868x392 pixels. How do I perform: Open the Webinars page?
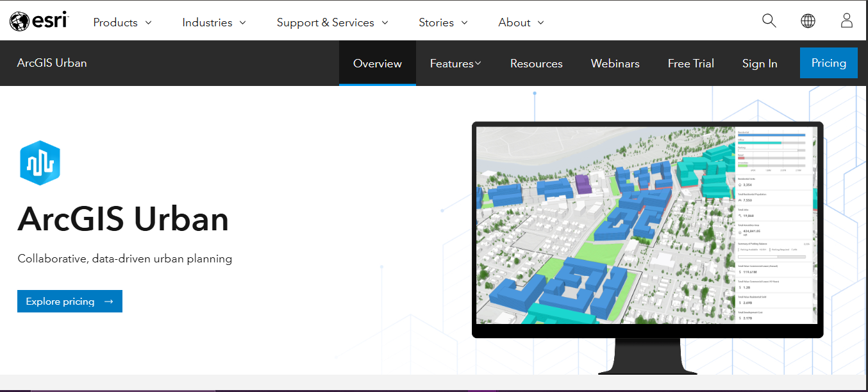(x=615, y=64)
